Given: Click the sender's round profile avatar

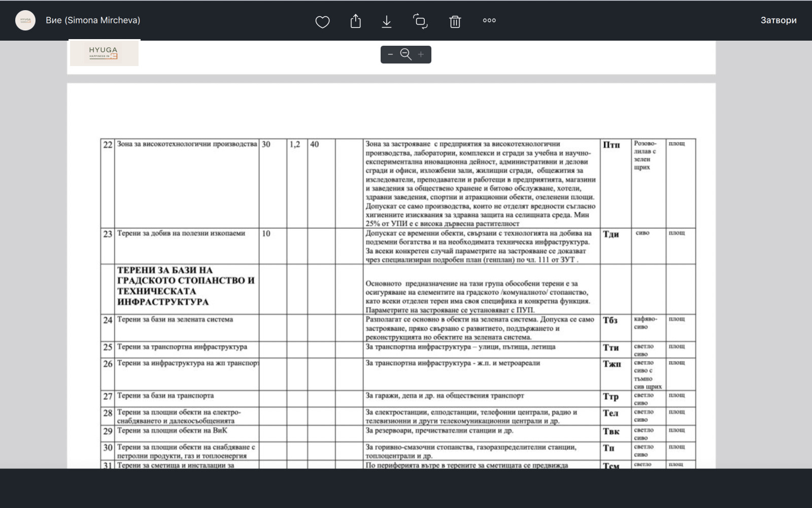Looking at the screenshot, I should pos(25,20).
